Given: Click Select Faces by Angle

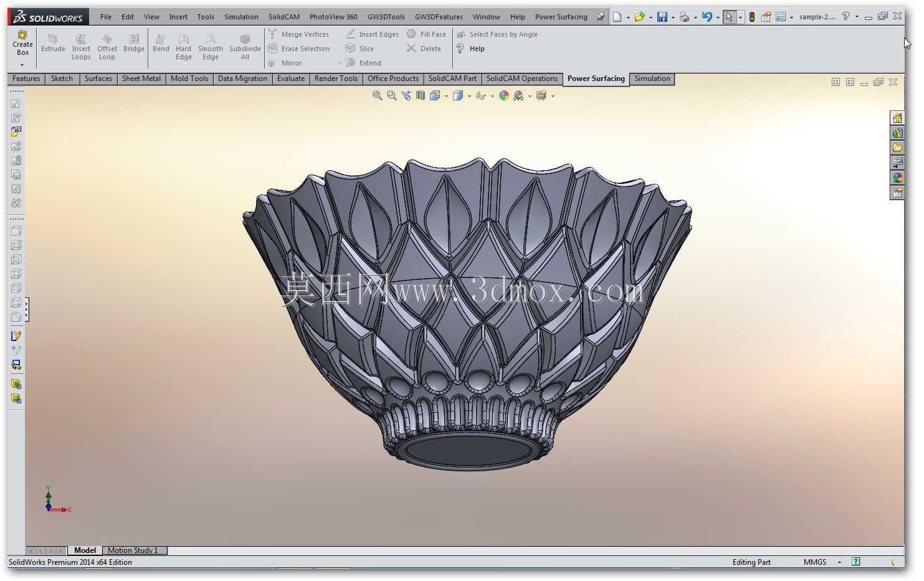Looking at the screenshot, I should click(x=497, y=34).
